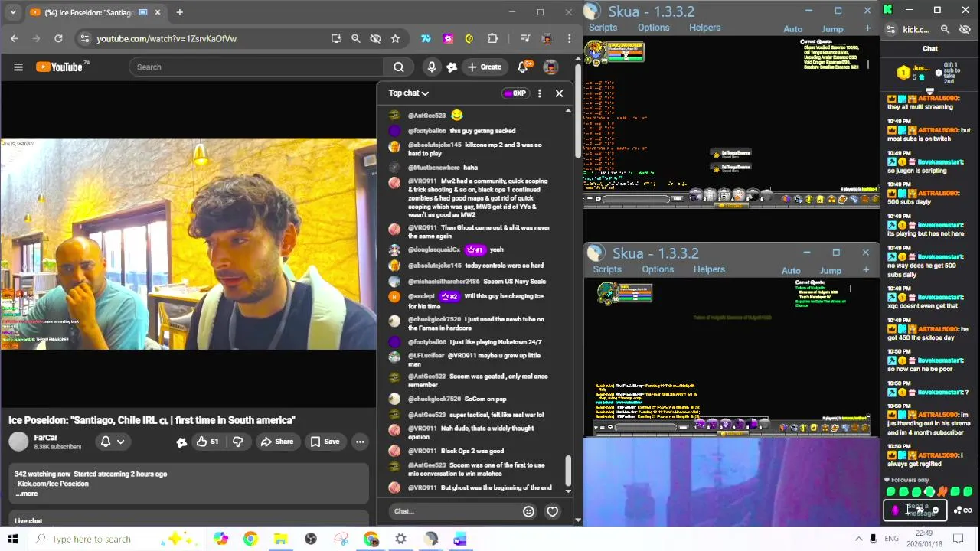The height and width of the screenshot is (551, 980).
Task: Click plus button in top Skua menu bar
Action: pyautogui.click(x=867, y=28)
